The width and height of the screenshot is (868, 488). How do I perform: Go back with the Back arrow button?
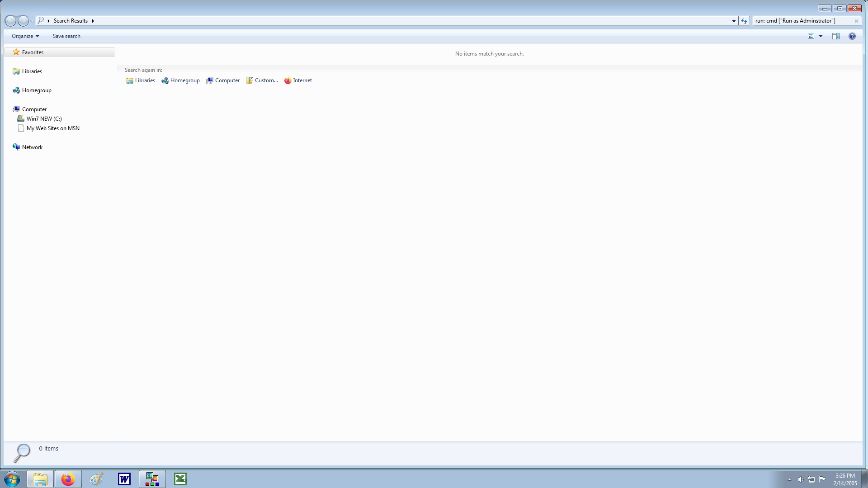tap(10, 21)
